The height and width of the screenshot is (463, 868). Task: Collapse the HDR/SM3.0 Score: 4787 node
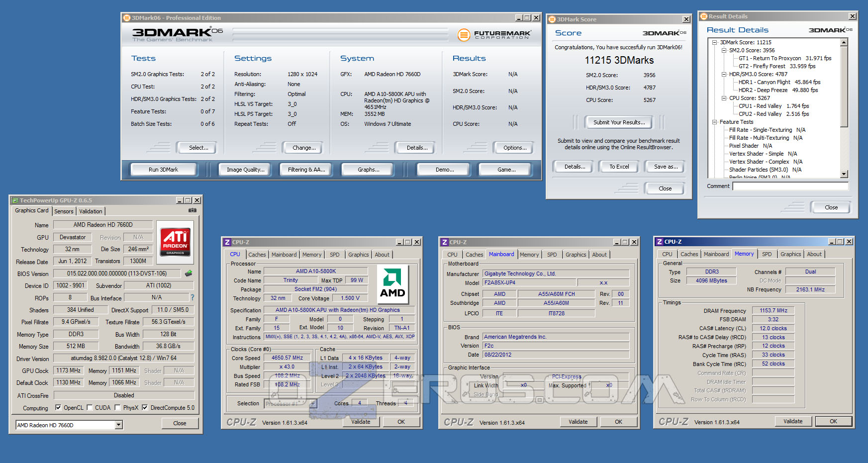click(724, 74)
